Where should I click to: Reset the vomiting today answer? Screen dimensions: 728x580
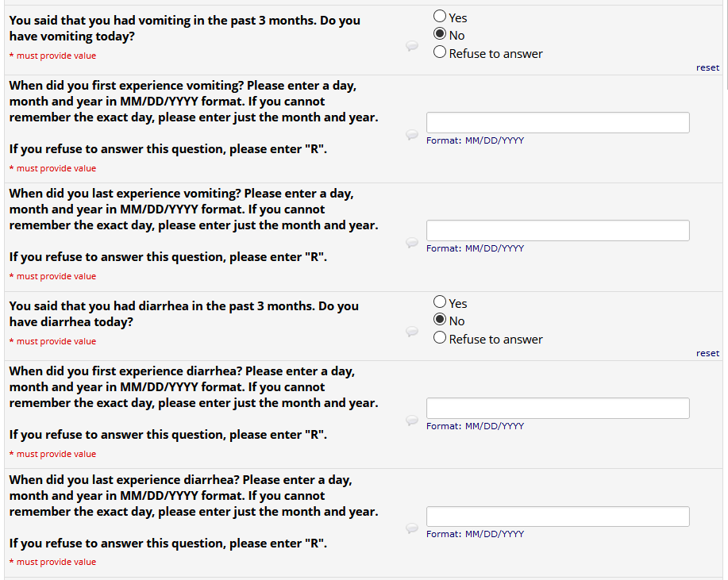tap(707, 67)
